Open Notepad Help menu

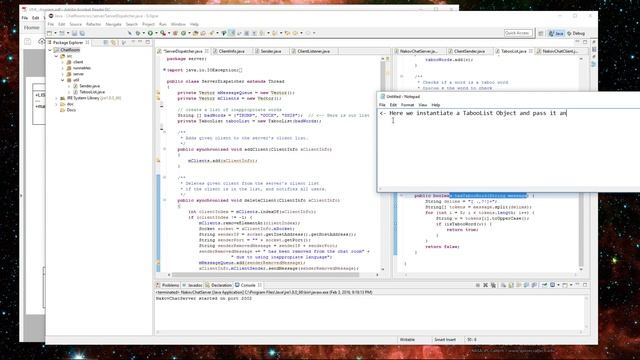pyautogui.click(x=436, y=105)
